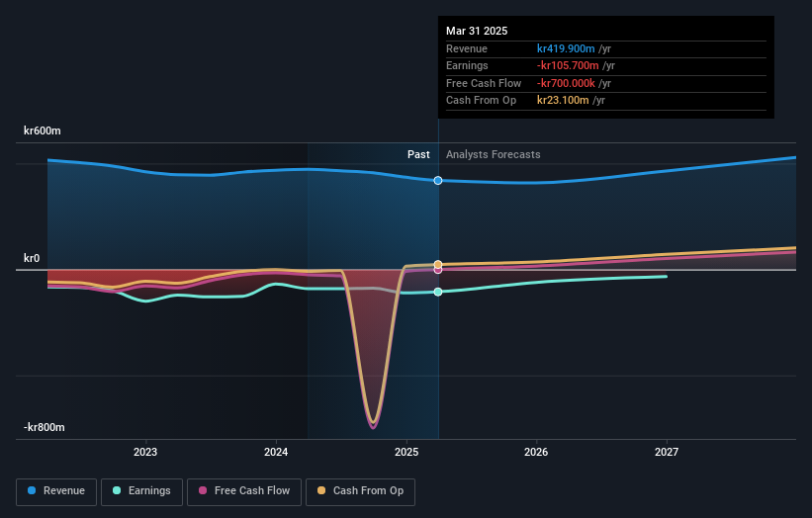The width and height of the screenshot is (812, 518).
Task: Toggle the Free Cash Flow legend series
Action: click(244, 491)
